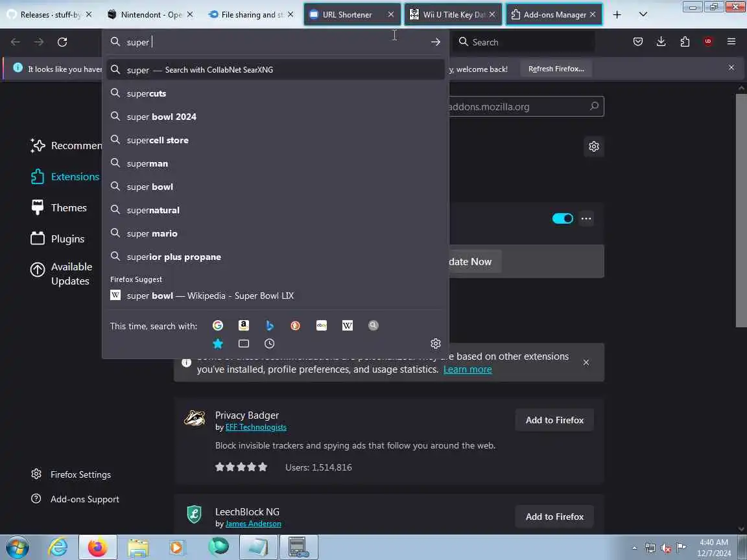
Task: Add Privacy Badger to Firefox
Action: point(554,420)
